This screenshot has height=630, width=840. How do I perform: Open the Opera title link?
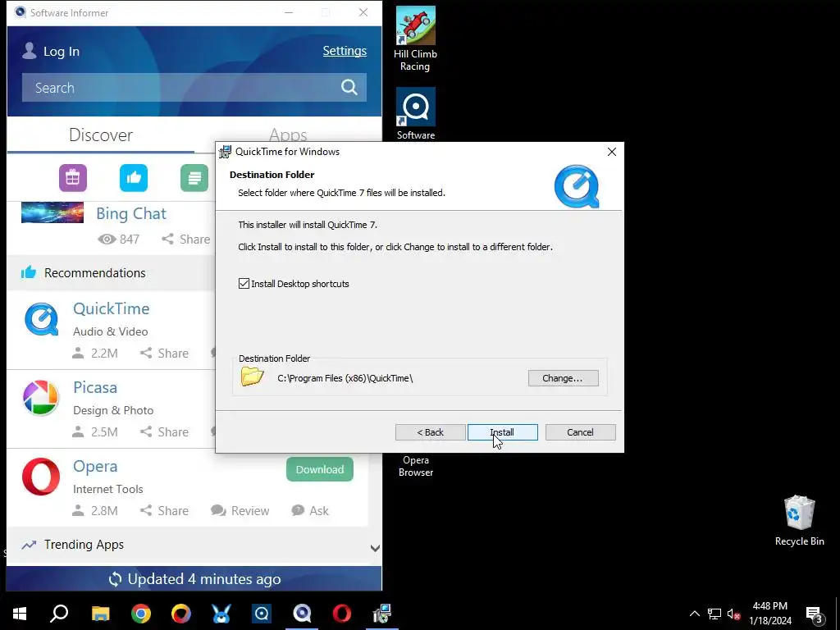(95, 466)
